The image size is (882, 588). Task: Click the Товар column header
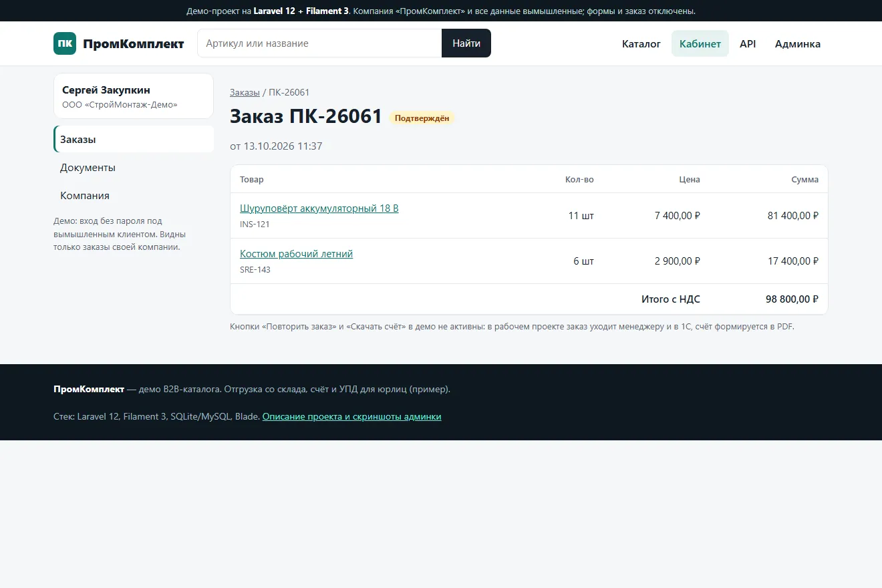[252, 180]
